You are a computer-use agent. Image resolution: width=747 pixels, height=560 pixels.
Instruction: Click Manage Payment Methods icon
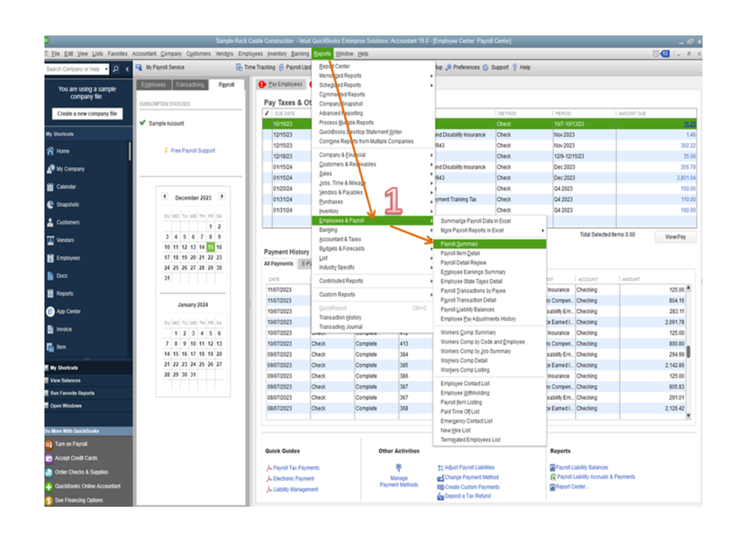point(399,467)
